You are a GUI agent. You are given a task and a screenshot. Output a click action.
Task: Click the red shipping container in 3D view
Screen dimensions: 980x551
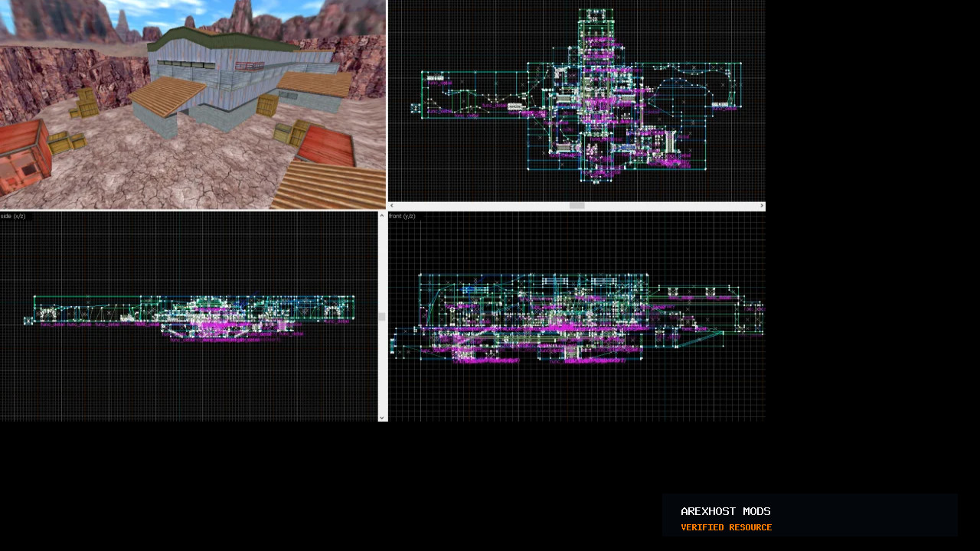25,157
